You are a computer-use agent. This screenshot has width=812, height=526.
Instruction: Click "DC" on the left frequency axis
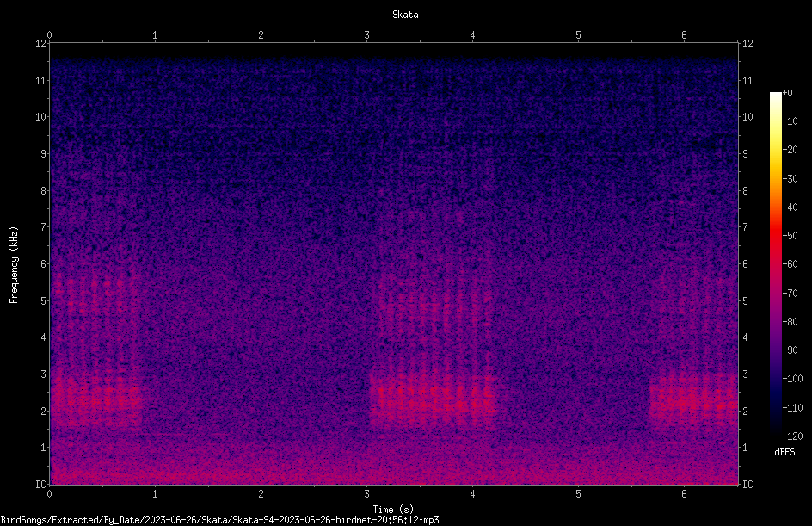coord(40,485)
